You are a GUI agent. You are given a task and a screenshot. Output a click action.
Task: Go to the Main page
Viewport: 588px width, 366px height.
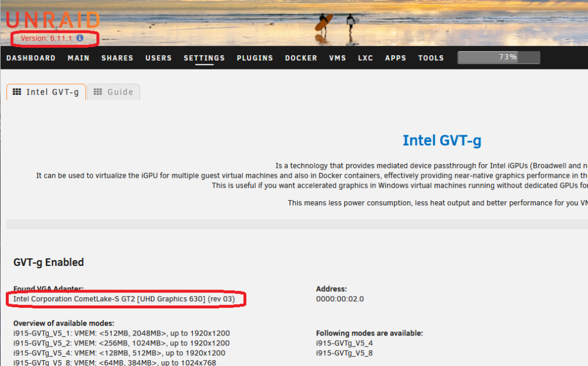(x=78, y=58)
